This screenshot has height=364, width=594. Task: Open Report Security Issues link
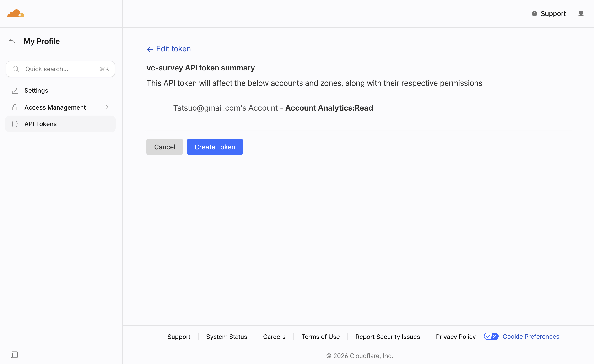[x=388, y=337]
